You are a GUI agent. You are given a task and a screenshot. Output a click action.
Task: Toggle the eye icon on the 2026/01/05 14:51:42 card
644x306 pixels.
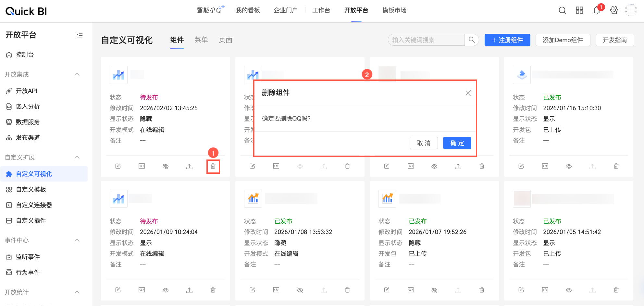coord(569,290)
